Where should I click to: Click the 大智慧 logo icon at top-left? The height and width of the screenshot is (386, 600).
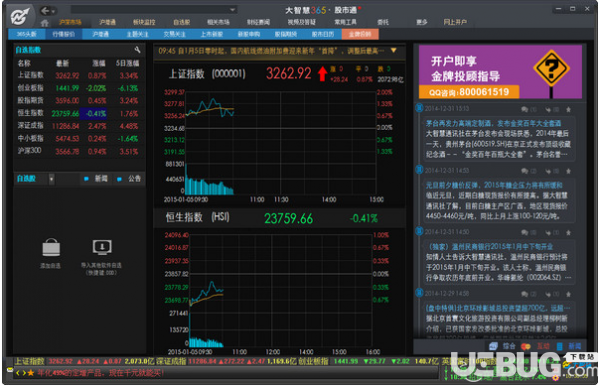pos(20,16)
